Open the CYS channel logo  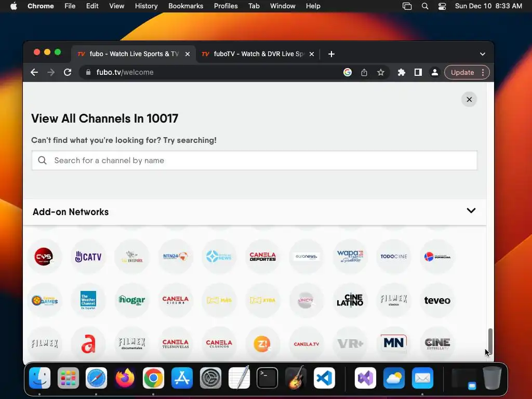click(44, 257)
